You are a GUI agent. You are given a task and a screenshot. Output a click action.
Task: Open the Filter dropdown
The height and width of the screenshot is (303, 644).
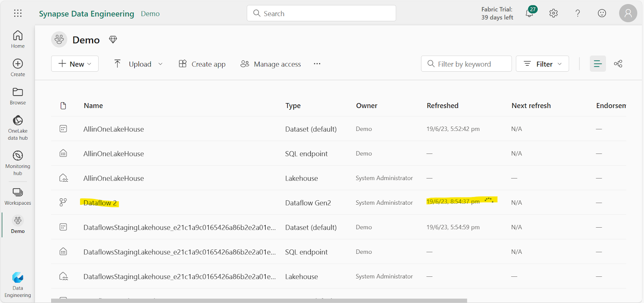(x=542, y=64)
